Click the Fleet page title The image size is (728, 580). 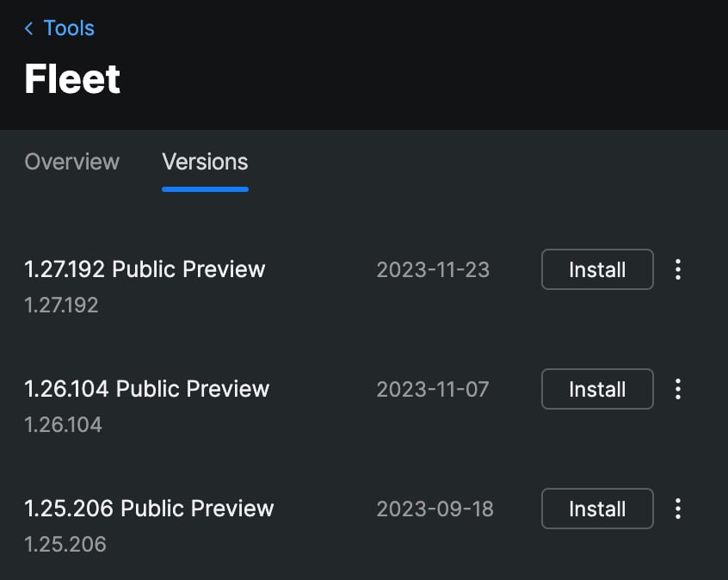click(x=72, y=78)
